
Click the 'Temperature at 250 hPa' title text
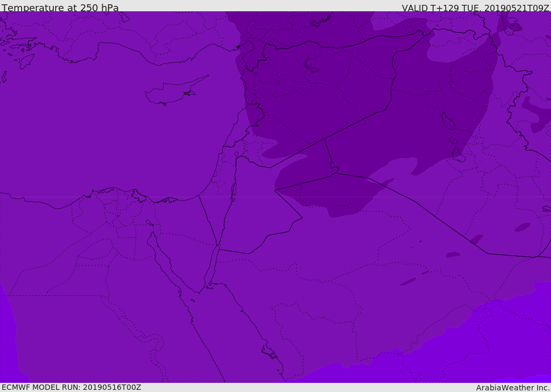(60, 8)
